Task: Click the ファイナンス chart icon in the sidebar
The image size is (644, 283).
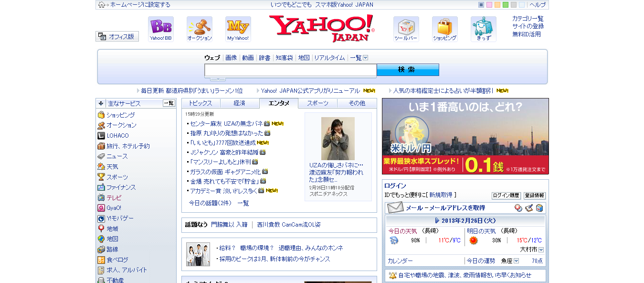Action: (101, 187)
